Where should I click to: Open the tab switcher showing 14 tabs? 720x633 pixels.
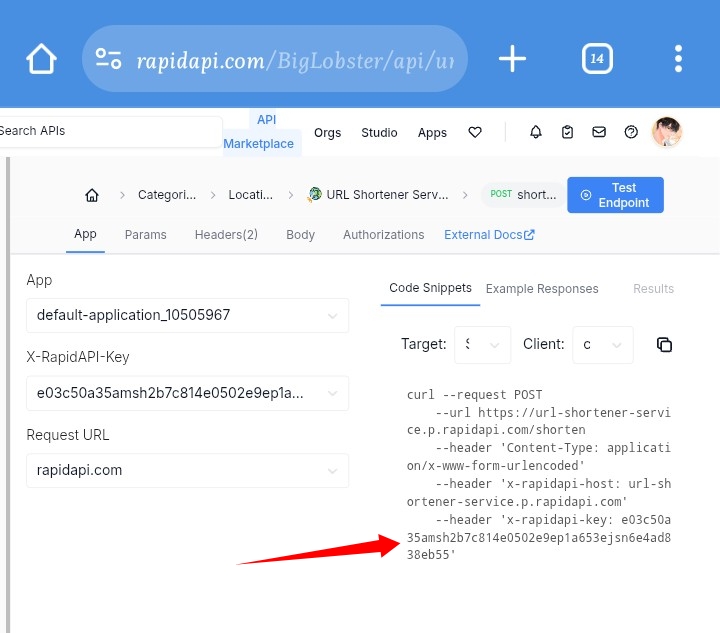coord(597,59)
